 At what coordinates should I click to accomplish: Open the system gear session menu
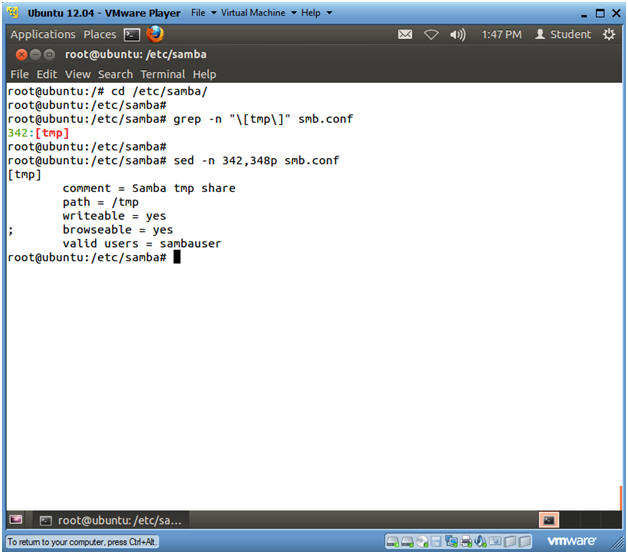coord(609,34)
